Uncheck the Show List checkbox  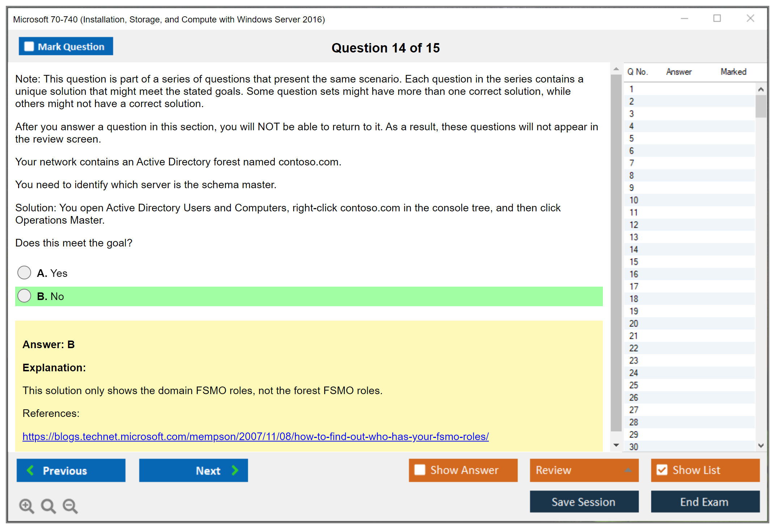click(x=662, y=470)
